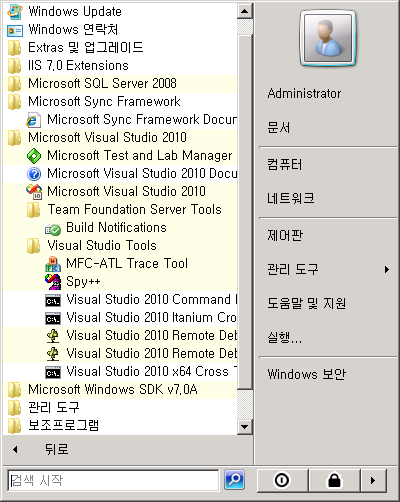Screen dimensions: 400x502
Task: Open the Windows Update globe icon
Action: click(x=15, y=12)
